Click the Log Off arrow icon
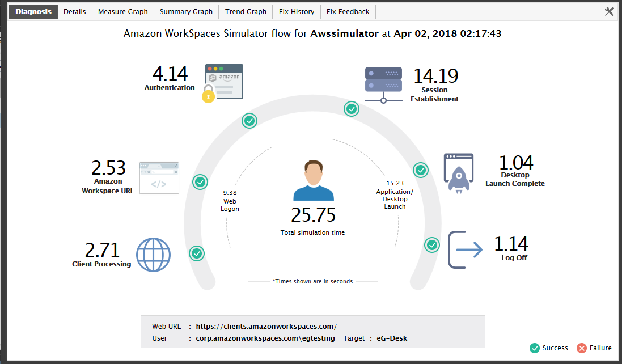 click(x=466, y=250)
